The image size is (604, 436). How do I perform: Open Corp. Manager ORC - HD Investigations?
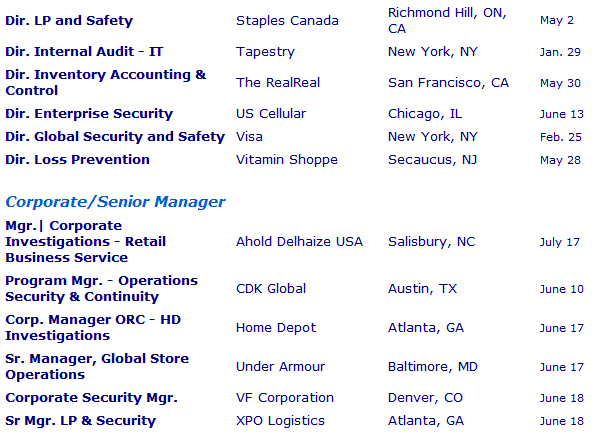(x=93, y=327)
